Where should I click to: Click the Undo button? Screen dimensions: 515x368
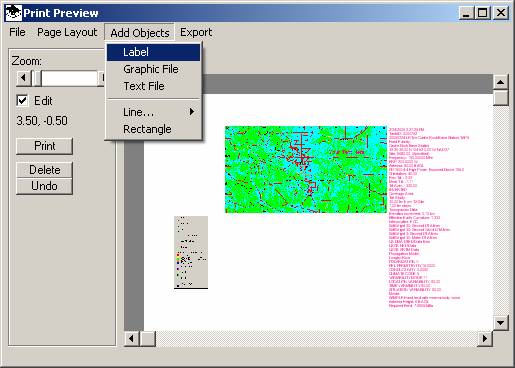click(x=44, y=186)
